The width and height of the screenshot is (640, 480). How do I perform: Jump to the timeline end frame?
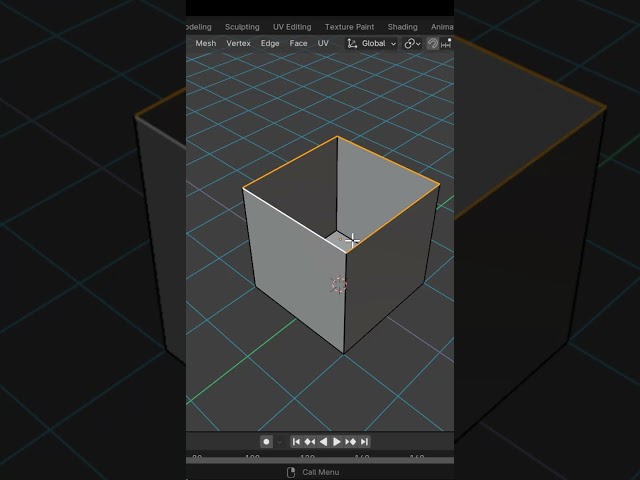[x=364, y=442]
